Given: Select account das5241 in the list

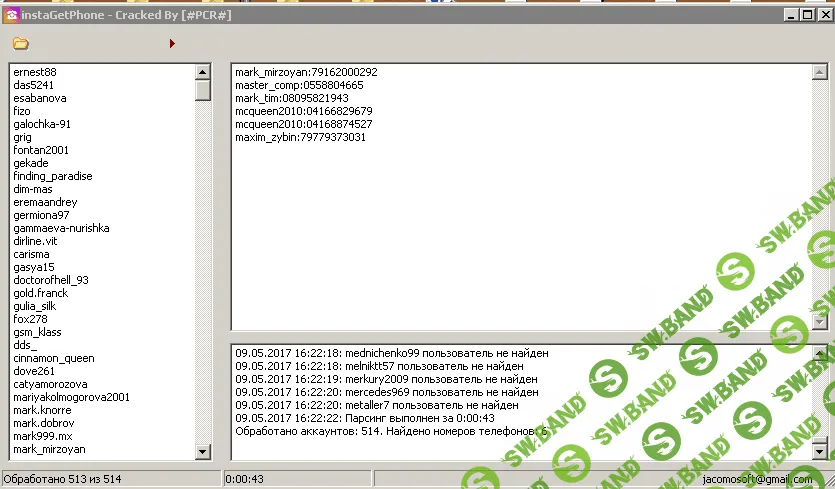Looking at the screenshot, I should point(34,85).
